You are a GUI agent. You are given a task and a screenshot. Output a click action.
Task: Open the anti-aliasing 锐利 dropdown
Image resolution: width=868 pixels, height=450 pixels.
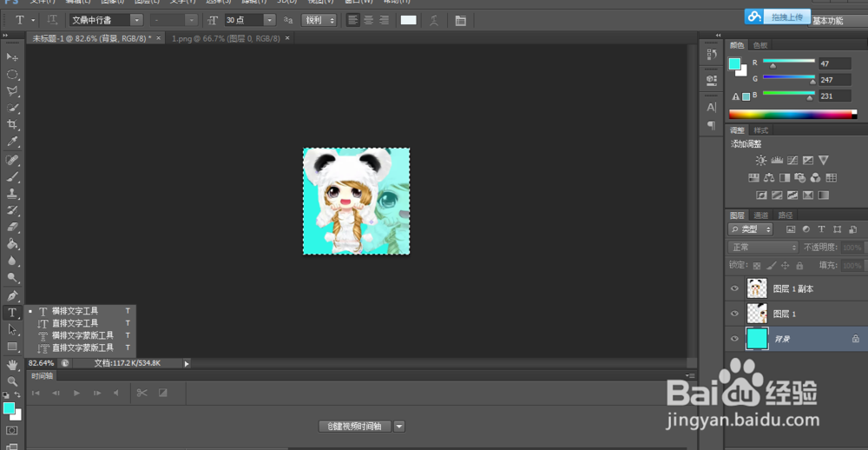tap(319, 20)
